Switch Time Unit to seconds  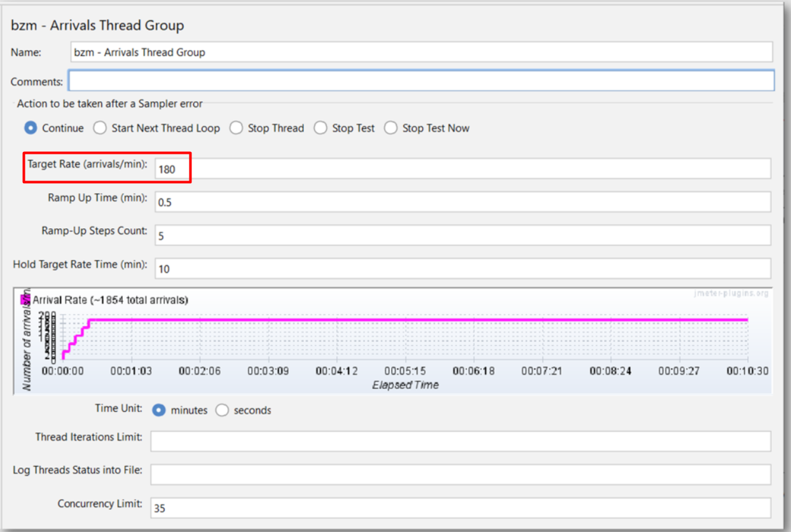pyautogui.click(x=222, y=410)
